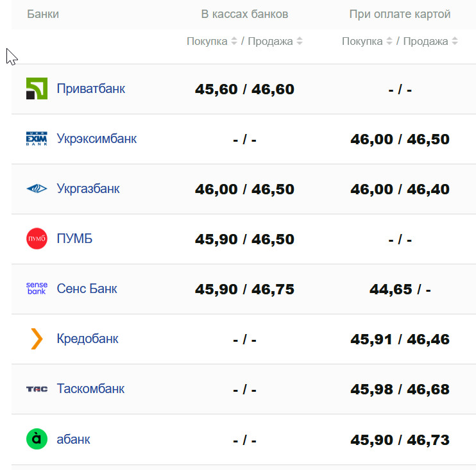Click the Приватбанк logo icon
Viewport: 476px width, 470px height.
pyautogui.click(x=37, y=88)
